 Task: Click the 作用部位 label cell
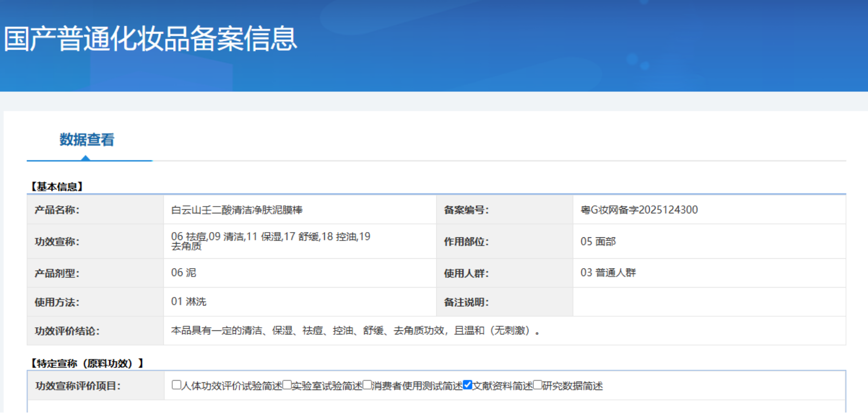505,242
